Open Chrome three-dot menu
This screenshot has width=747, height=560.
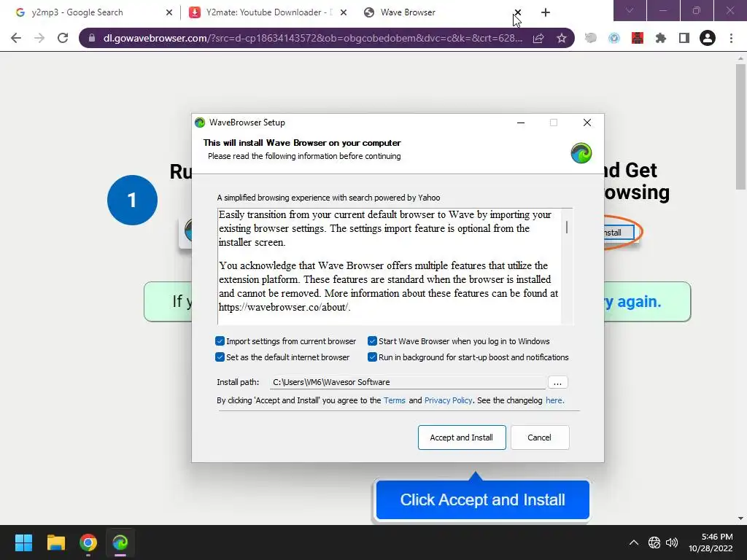click(x=731, y=38)
